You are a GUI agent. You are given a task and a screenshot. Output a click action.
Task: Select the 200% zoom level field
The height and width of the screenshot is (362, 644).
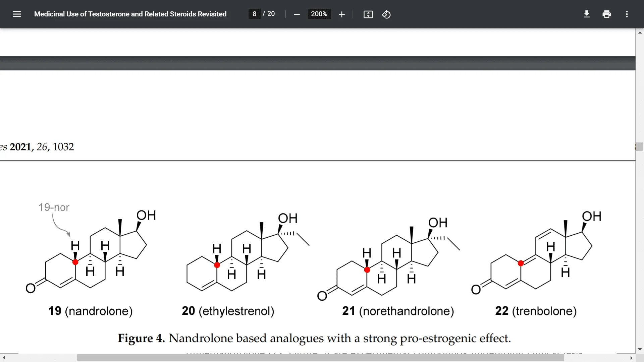(319, 14)
